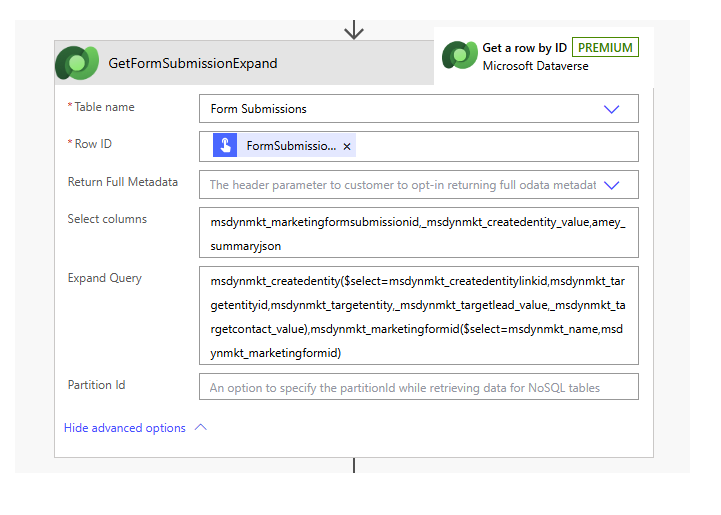Viewport: 721px width, 515px height.
Task: Click the PREMIUM badge
Action: [x=605, y=47]
